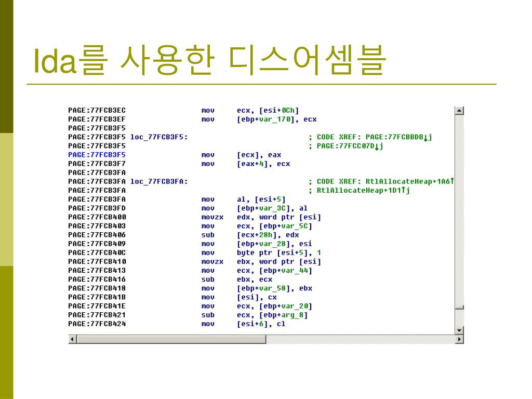Click the address PAGE:77FCB400
Image resolution: width=532 pixels, height=399 pixels.
coord(97,217)
